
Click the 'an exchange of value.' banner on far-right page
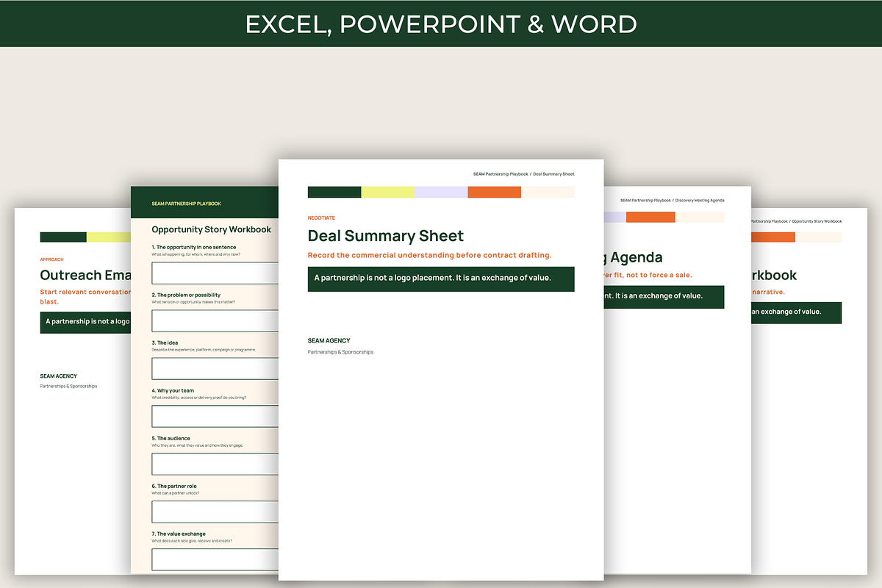796,312
